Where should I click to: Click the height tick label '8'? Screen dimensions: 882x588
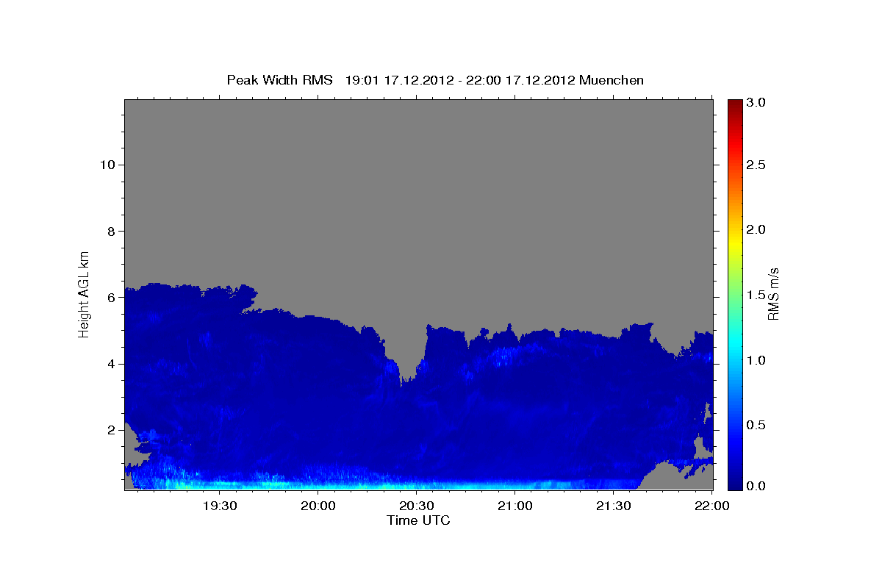[110, 232]
